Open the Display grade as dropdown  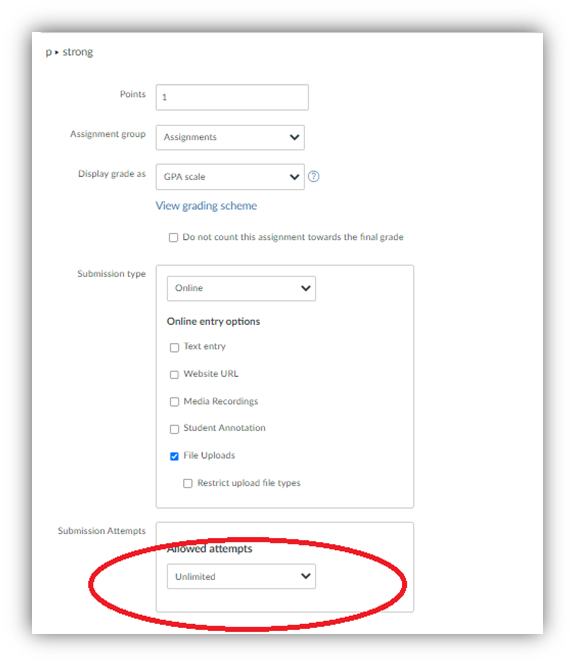point(230,177)
